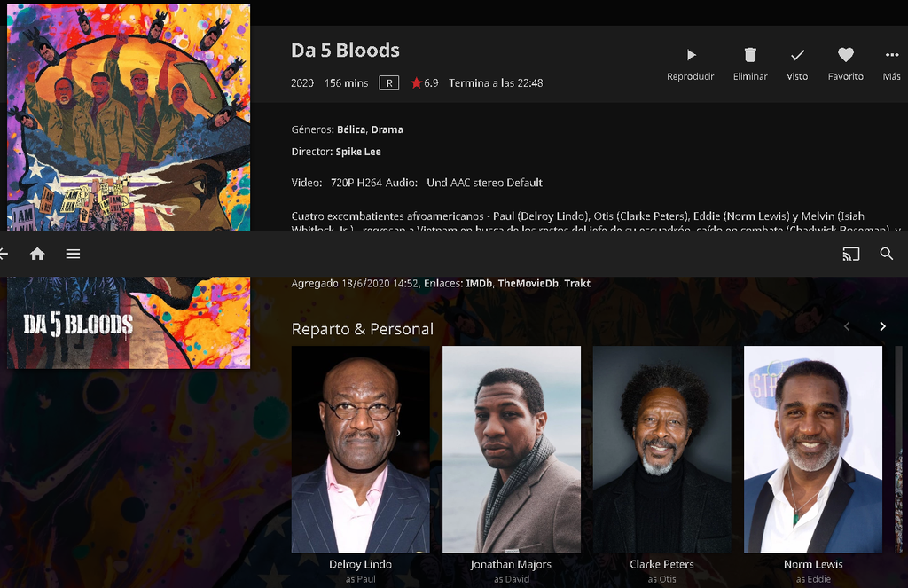The width and height of the screenshot is (908, 588).
Task: Open the Más options menu
Action: coord(892,55)
